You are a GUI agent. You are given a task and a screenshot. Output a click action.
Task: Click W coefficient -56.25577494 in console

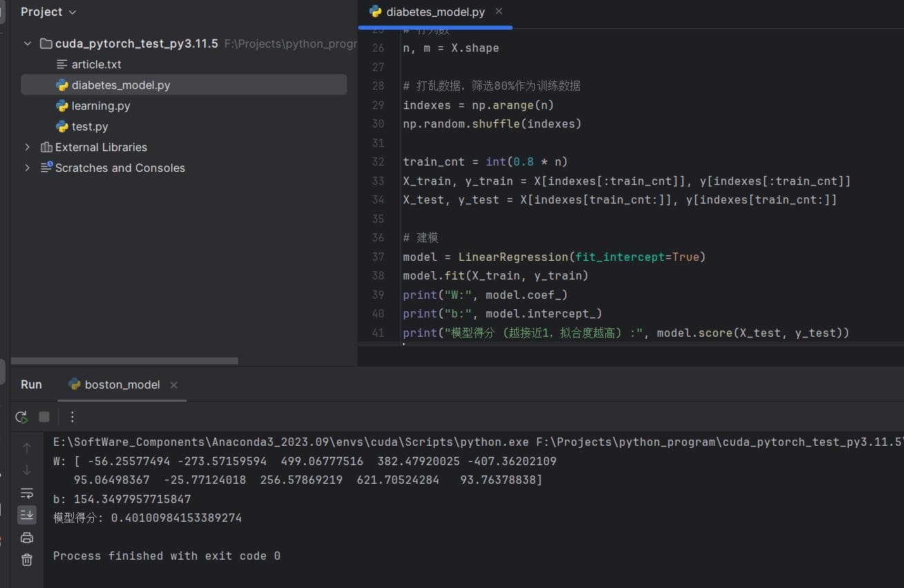point(128,461)
